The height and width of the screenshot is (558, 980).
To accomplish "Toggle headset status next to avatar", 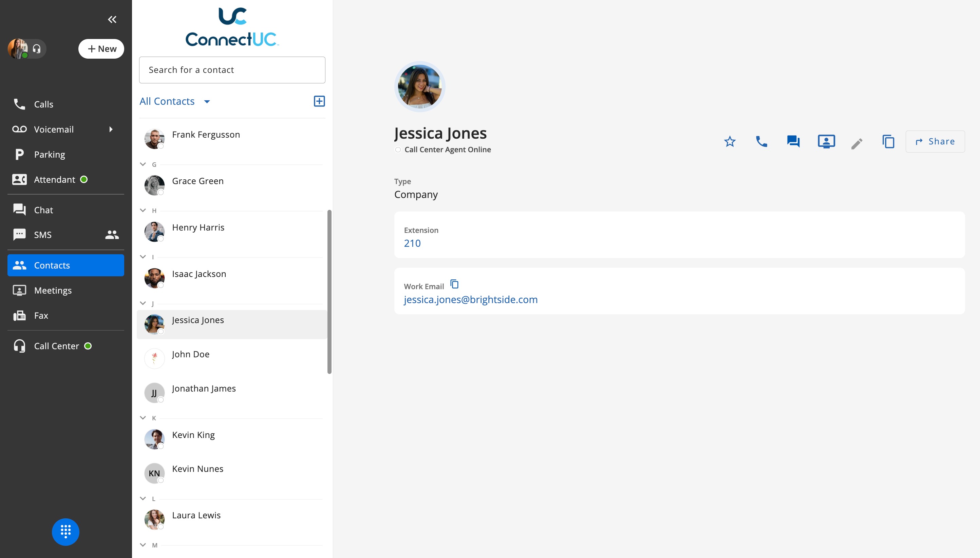I will tap(37, 49).
